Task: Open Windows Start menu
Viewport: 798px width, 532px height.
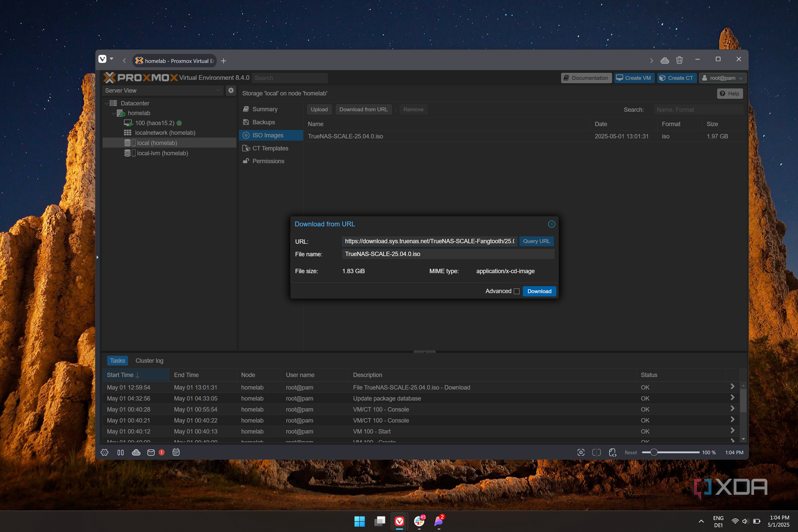Action: click(x=359, y=521)
